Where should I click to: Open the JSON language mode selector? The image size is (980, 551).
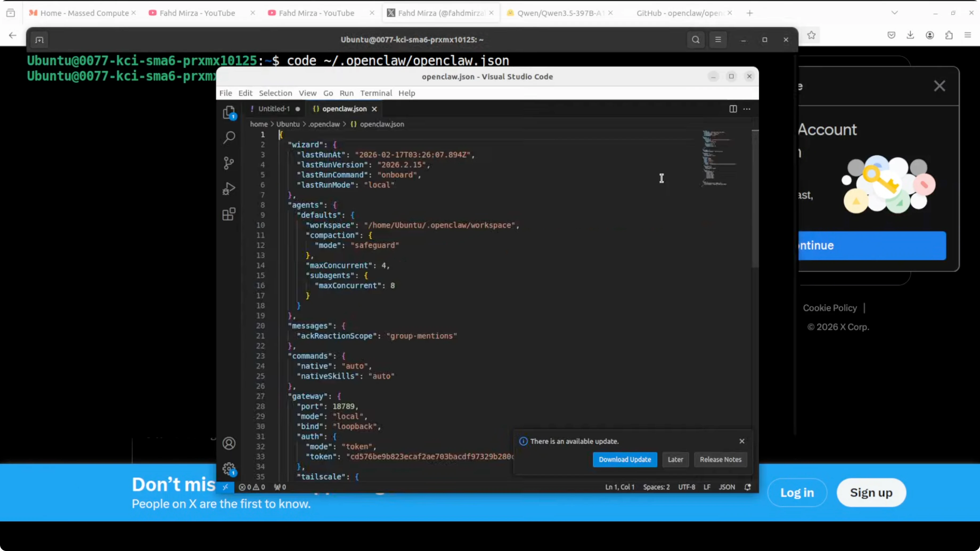click(727, 487)
